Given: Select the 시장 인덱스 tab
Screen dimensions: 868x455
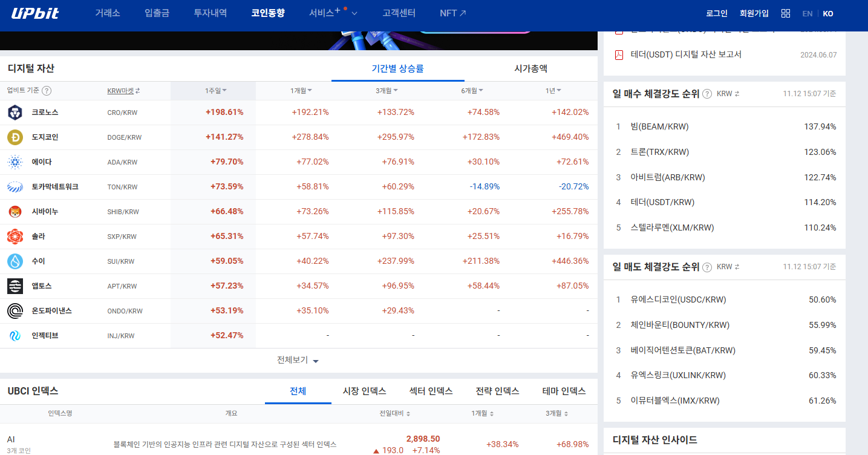Looking at the screenshot, I should pyautogui.click(x=365, y=391).
